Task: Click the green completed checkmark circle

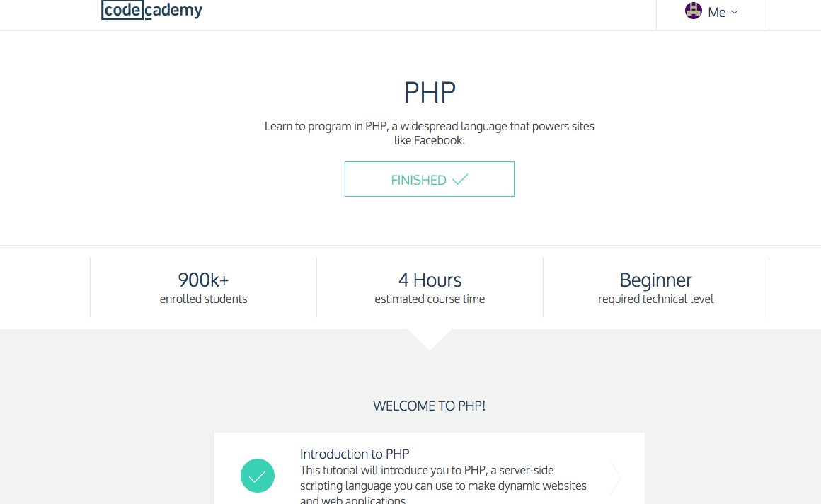Action: coord(258,476)
